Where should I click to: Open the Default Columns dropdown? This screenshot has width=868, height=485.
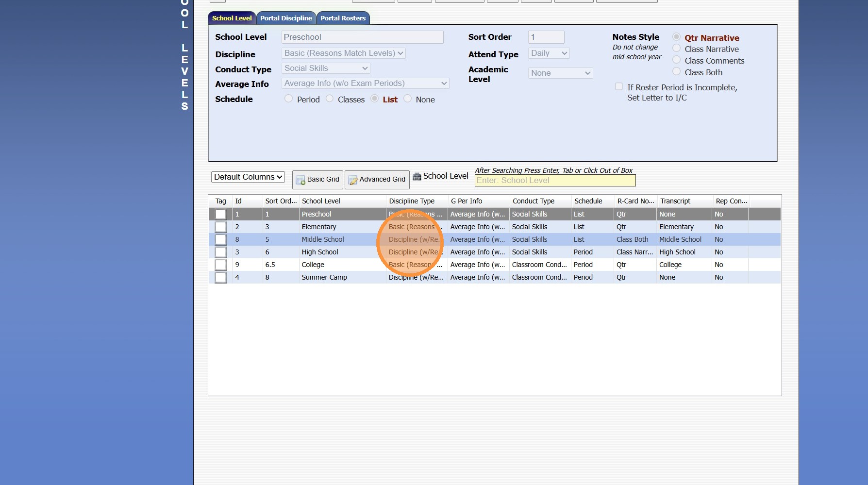tap(248, 177)
